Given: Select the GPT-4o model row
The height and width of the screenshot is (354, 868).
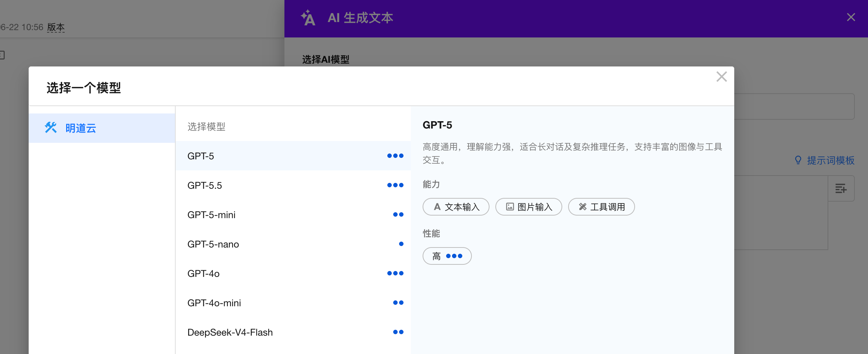Looking at the screenshot, I should click(x=293, y=273).
